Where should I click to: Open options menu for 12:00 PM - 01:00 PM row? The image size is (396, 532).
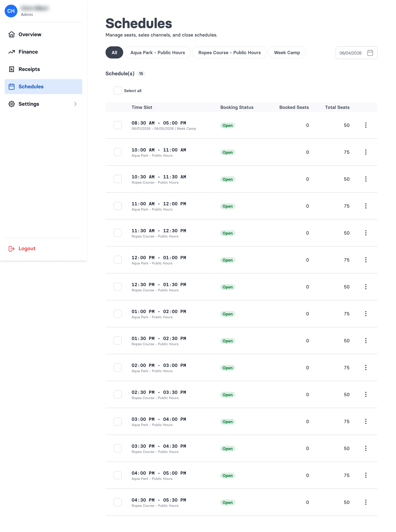point(366,260)
